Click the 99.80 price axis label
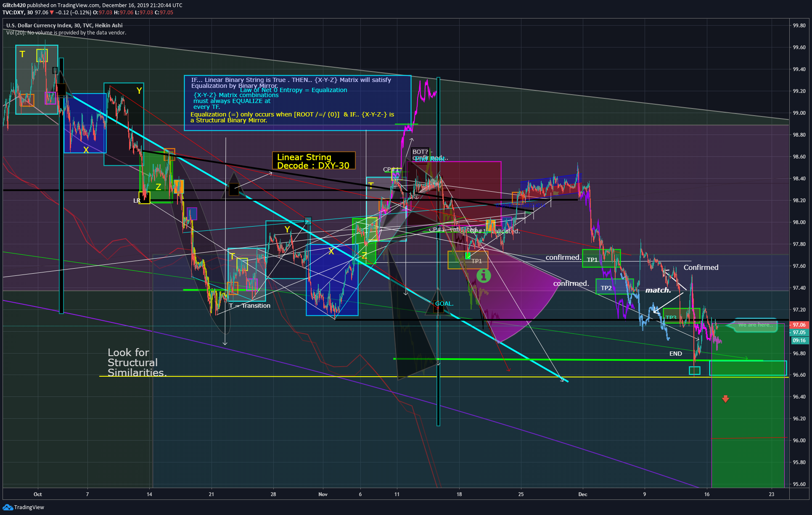Screen dimensions: 812x515 pyautogui.click(x=799, y=26)
